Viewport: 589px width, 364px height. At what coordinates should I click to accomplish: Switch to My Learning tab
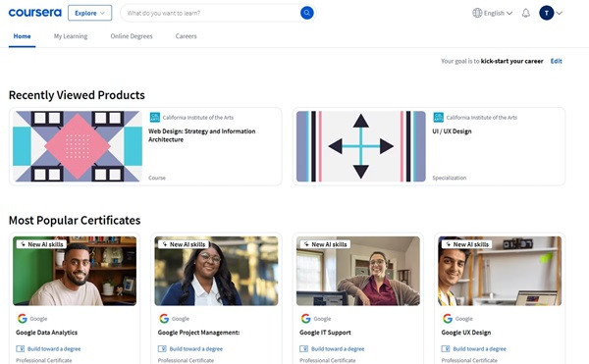(71, 36)
